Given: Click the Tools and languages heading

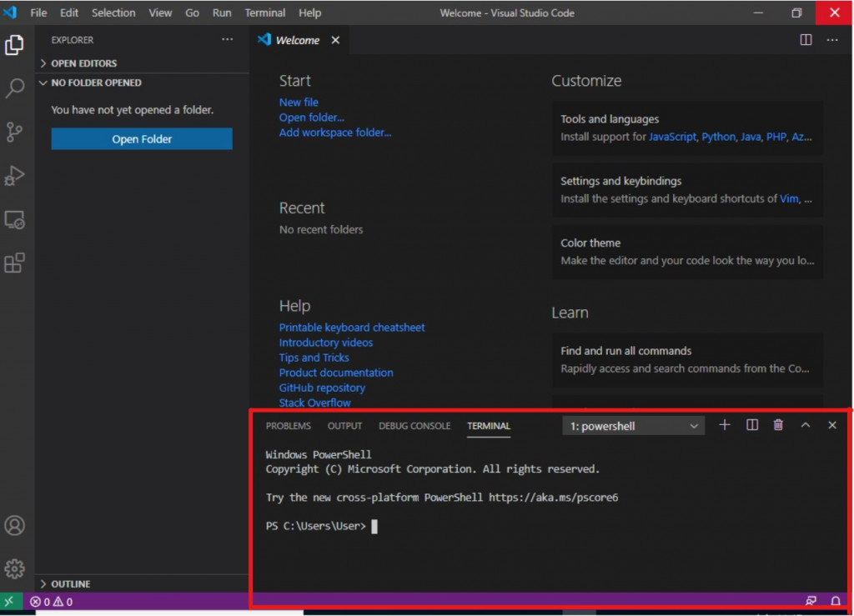Looking at the screenshot, I should (x=610, y=119).
